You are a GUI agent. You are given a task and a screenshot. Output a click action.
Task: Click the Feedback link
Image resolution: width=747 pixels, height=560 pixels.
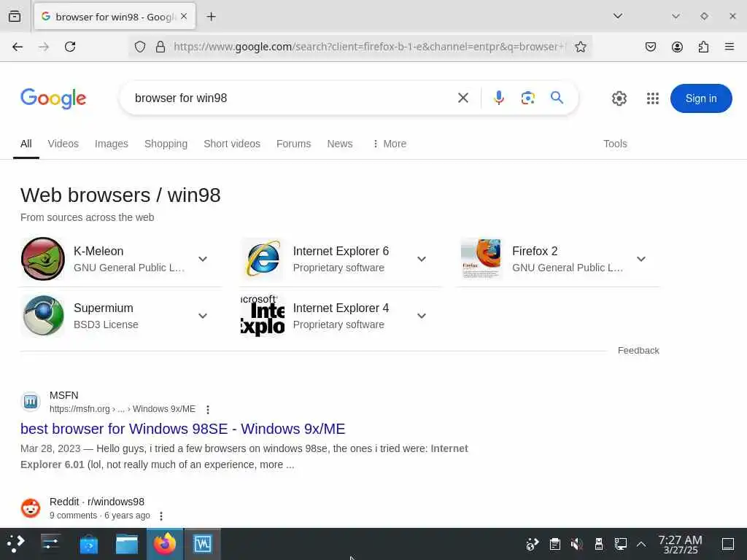(x=638, y=351)
